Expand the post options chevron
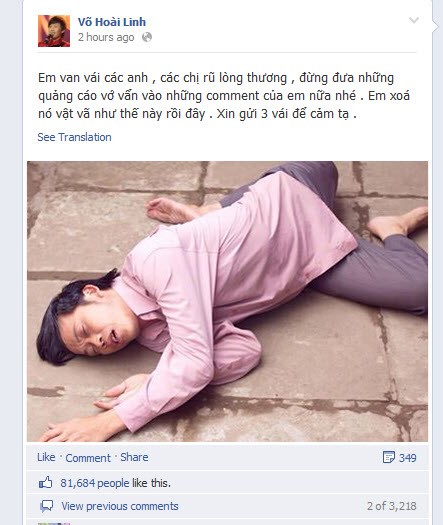443x525 pixels. click(x=414, y=20)
